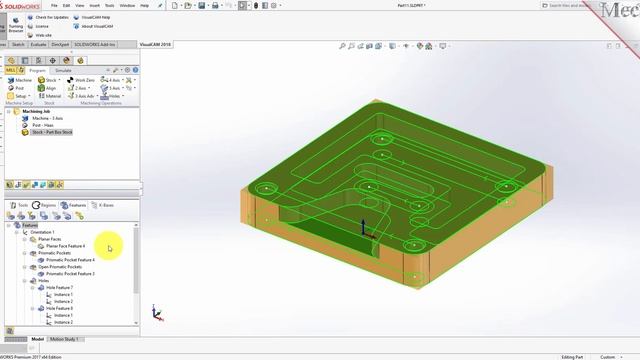Switch to Motion Study 1 tab
The width and height of the screenshot is (640, 360).
coord(64,339)
